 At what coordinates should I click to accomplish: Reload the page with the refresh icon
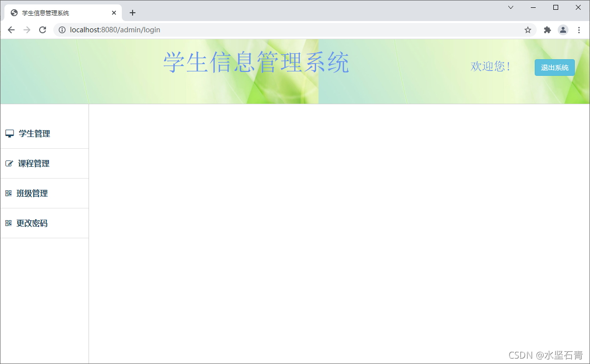point(43,30)
